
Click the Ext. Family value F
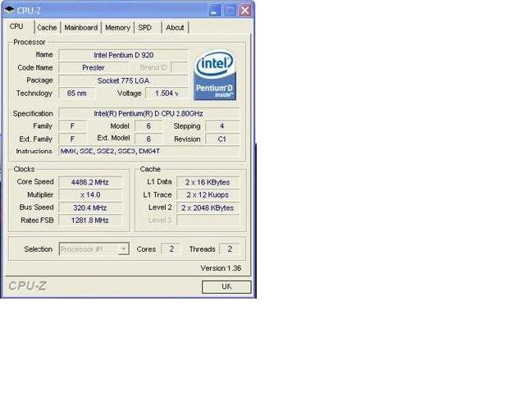pos(72,139)
